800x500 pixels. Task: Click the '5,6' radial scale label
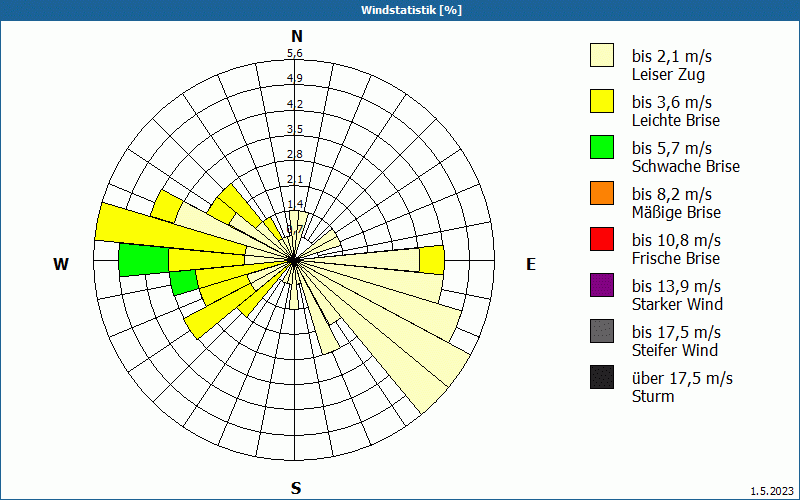(295, 53)
